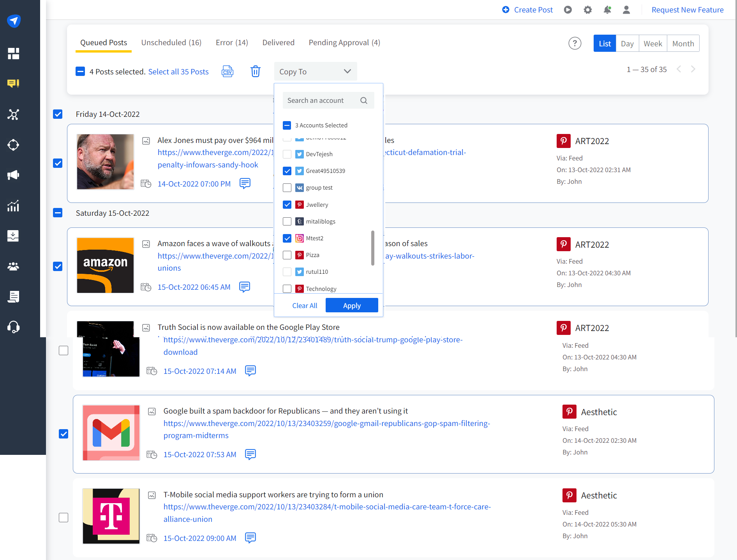Image resolution: width=737 pixels, height=560 pixels.
Task: Switch to Week view
Action: click(652, 44)
